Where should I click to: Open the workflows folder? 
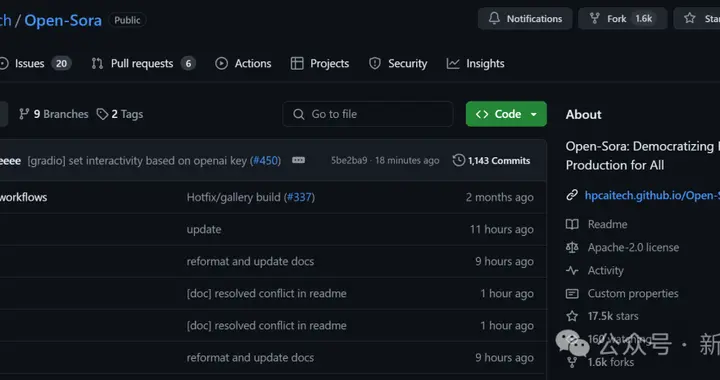pyautogui.click(x=23, y=197)
